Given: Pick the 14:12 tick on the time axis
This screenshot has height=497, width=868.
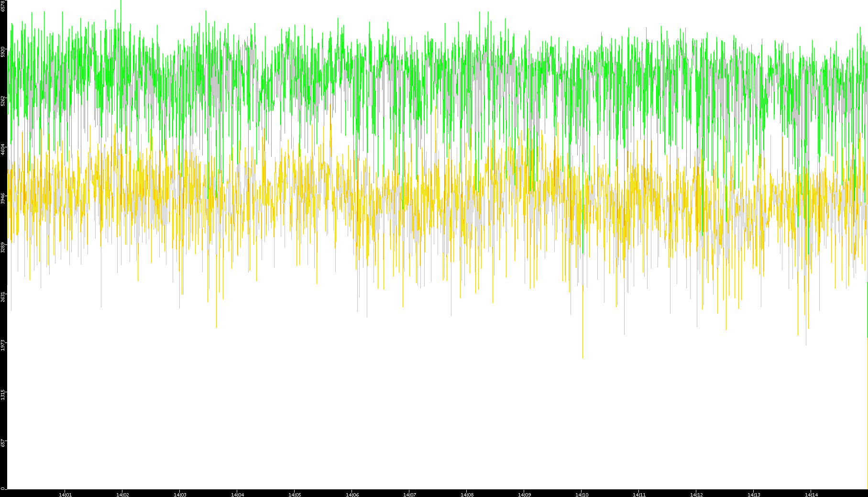Looking at the screenshot, I should (696, 494).
